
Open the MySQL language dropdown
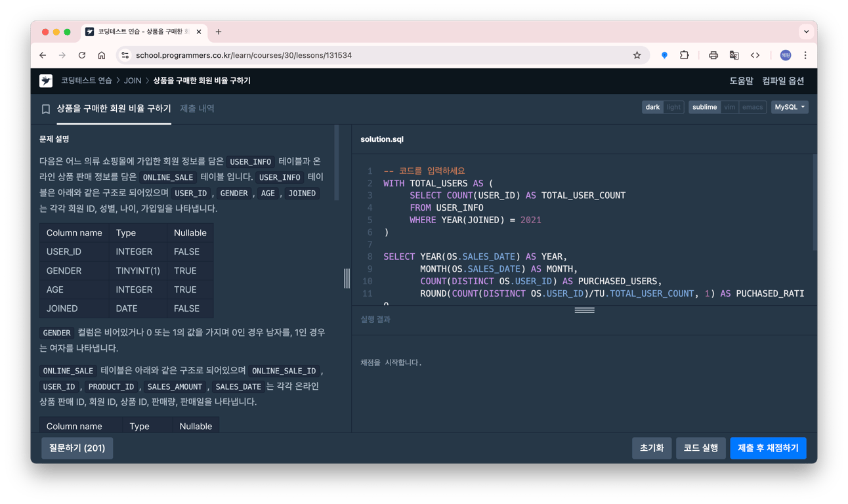pyautogui.click(x=790, y=106)
